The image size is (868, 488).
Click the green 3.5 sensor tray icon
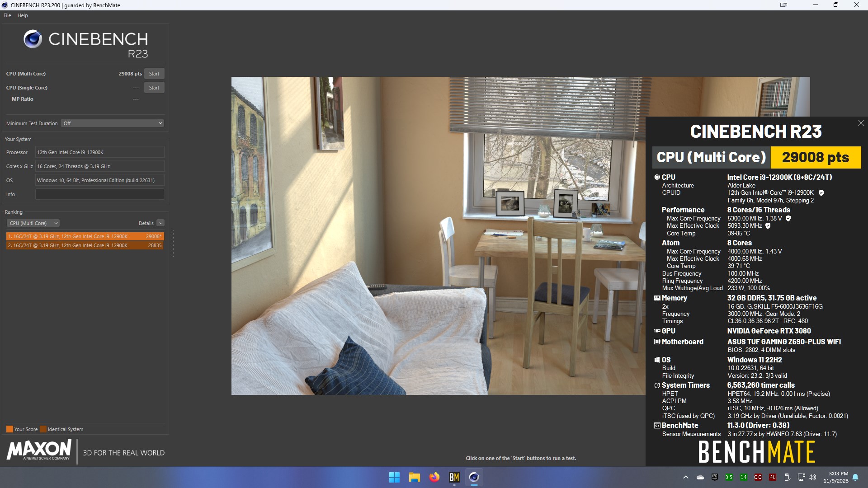[729, 477]
